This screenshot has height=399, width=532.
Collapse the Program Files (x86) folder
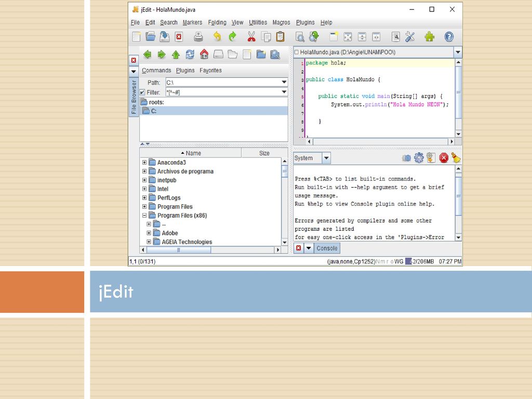144,216
